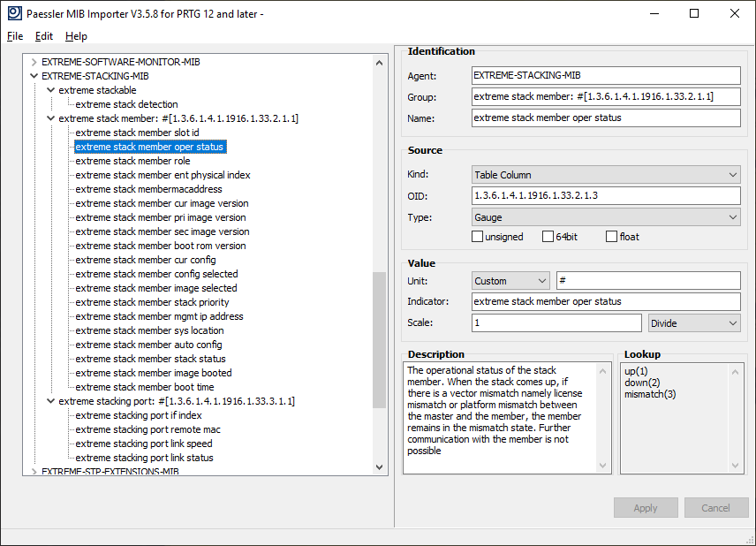Image resolution: width=756 pixels, height=546 pixels.
Task: Open the Kind dropdown
Action: click(x=606, y=175)
